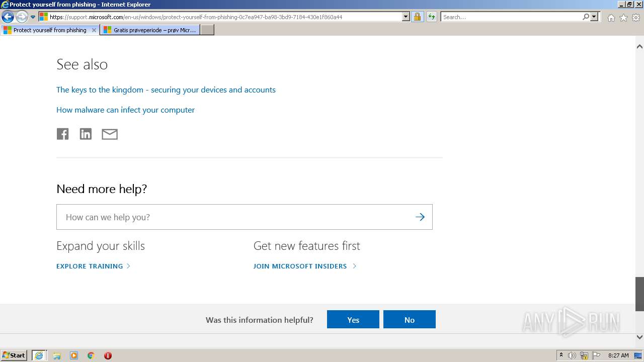View the security lock report icon
Screen dimensions: 644x362
pyautogui.click(x=417, y=17)
